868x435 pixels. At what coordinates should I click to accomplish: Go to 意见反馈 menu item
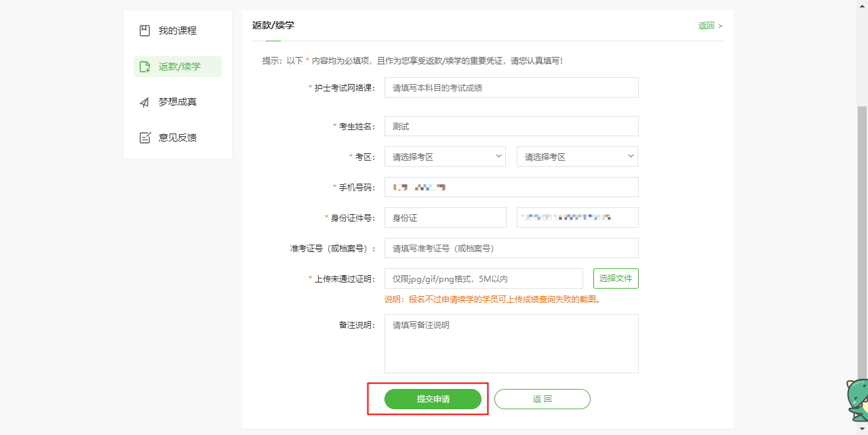point(177,138)
